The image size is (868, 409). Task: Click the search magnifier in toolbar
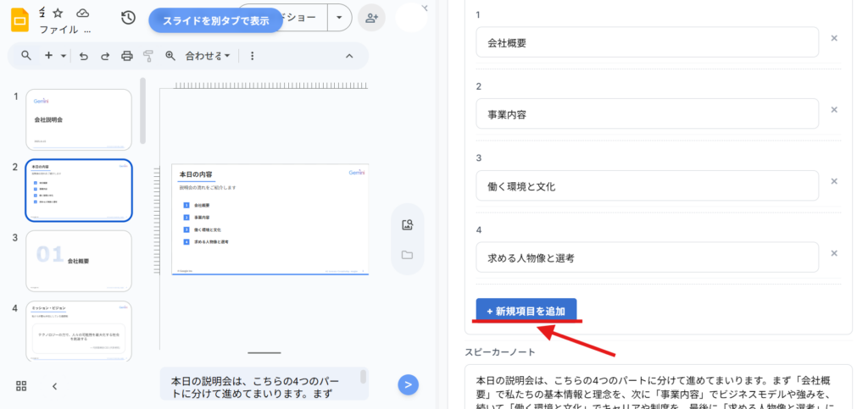click(26, 56)
